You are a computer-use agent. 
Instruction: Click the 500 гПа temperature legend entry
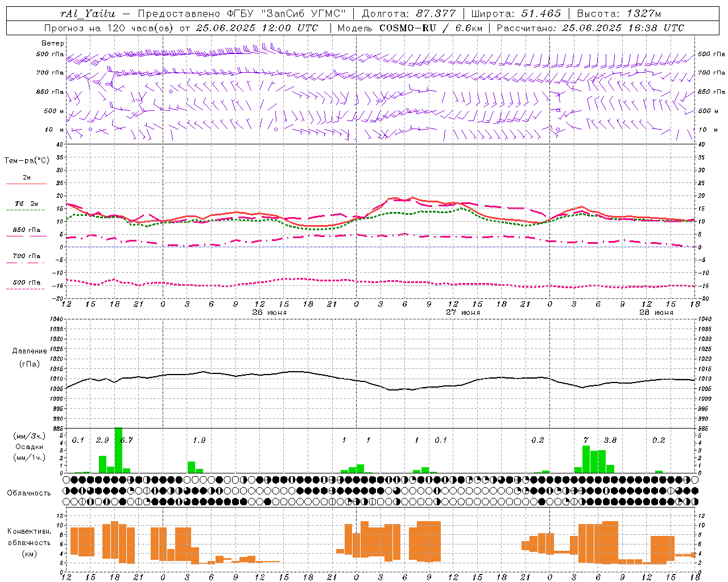click(26, 282)
